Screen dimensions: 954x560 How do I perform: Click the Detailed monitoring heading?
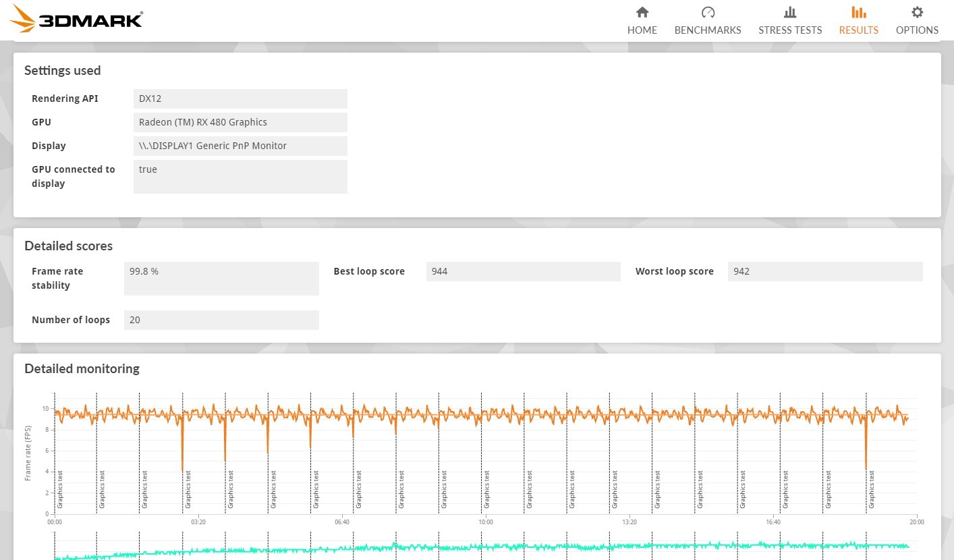[82, 369]
